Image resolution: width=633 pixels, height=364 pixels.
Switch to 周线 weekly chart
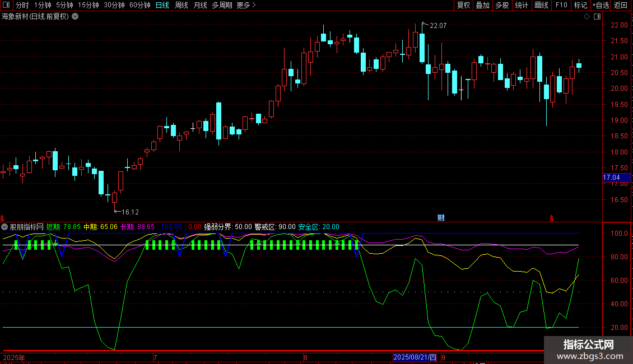(x=181, y=5)
